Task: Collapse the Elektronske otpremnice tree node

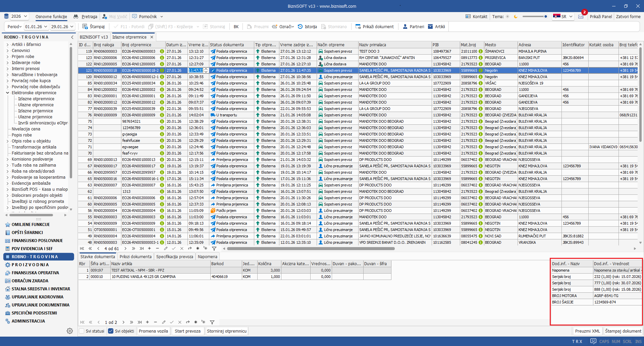Action: click(x=7, y=93)
